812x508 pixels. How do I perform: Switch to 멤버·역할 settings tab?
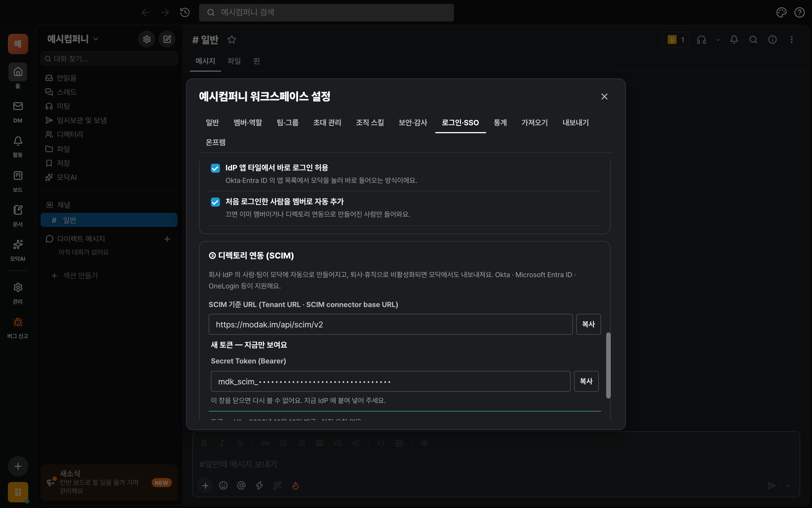coord(248,123)
